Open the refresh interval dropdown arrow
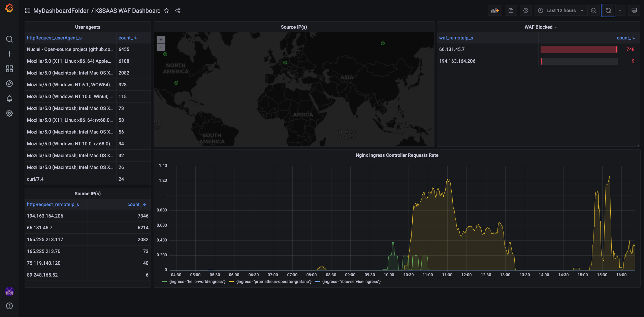The width and height of the screenshot is (644, 317). click(x=620, y=10)
